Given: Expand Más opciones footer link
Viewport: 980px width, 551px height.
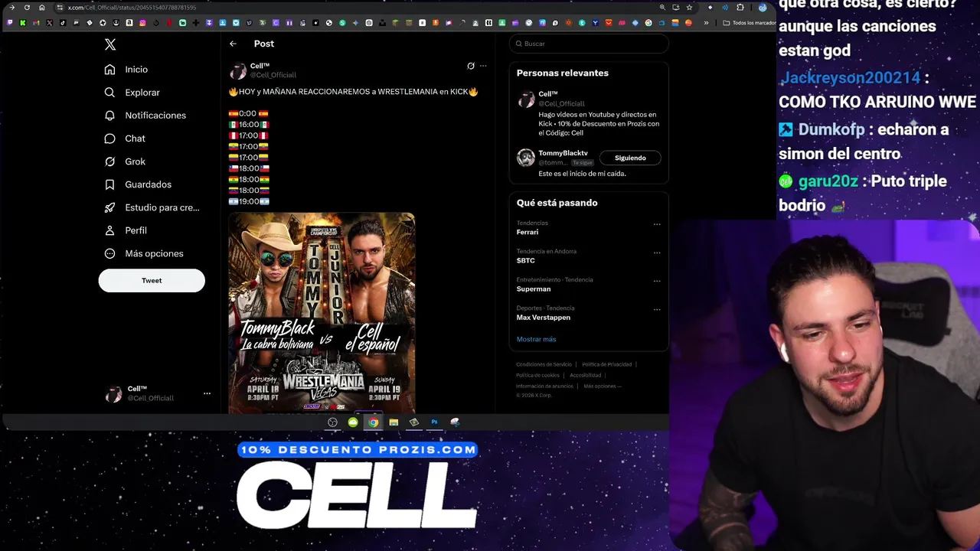Looking at the screenshot, I should pos(603,386).
